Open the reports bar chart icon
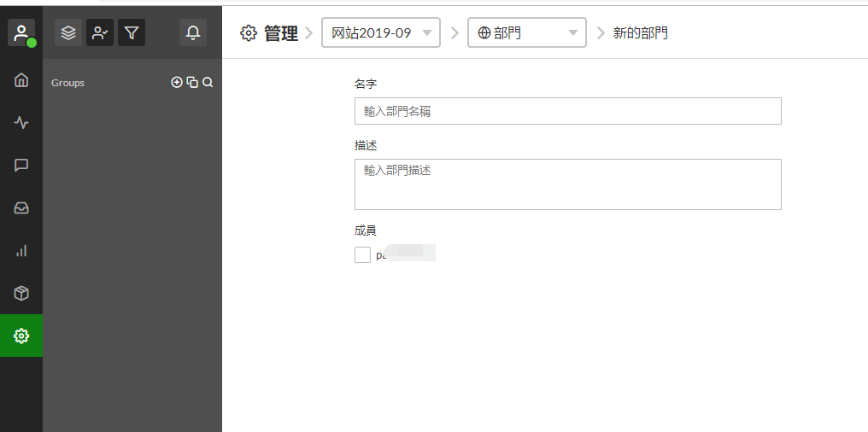This screenshot has width=868, height=432. 21,250
